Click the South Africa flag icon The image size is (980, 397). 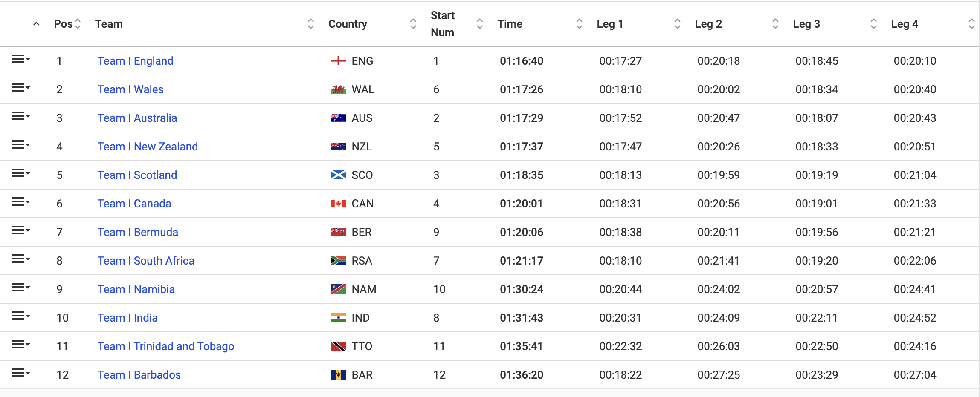pos(338,261)
